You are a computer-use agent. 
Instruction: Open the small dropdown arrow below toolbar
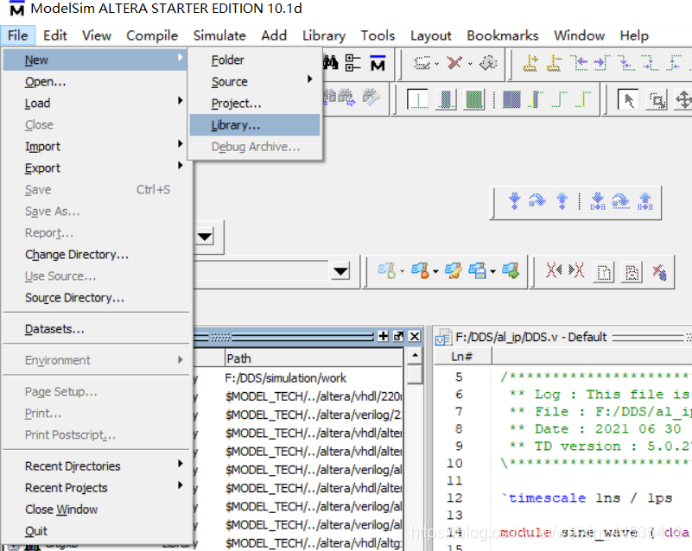[205, 237]
